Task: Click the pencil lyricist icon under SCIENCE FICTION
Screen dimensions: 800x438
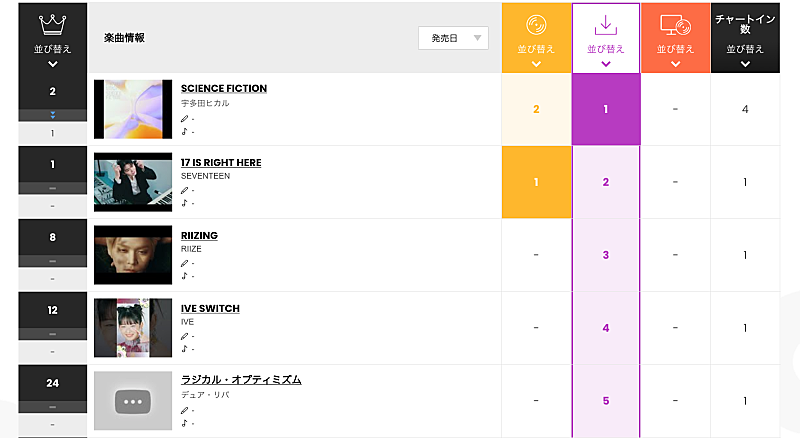Action: [184, 118]
